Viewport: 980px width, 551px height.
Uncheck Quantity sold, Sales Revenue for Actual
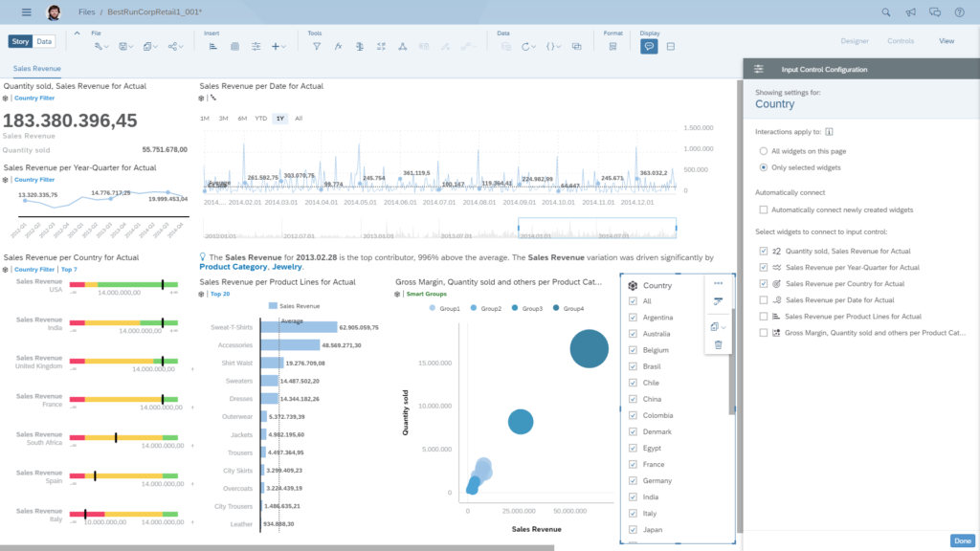(763, 252)
